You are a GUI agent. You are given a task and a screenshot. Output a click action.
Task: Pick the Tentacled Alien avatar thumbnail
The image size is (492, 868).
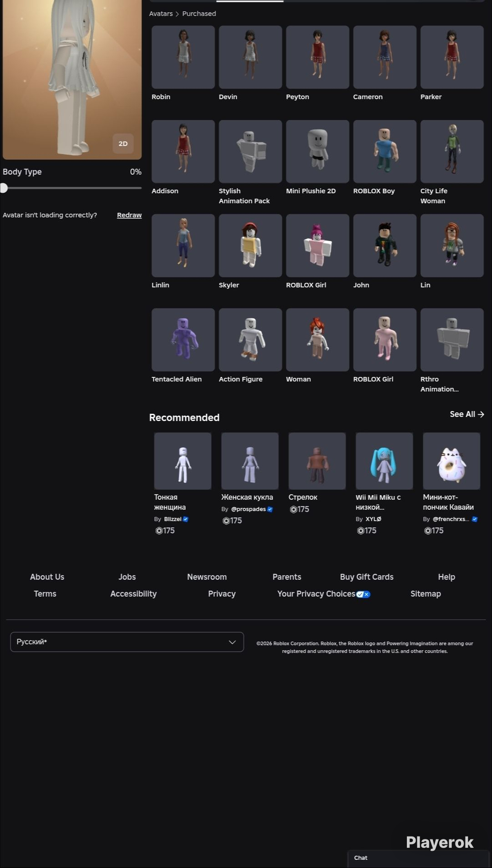coord(183,340)
